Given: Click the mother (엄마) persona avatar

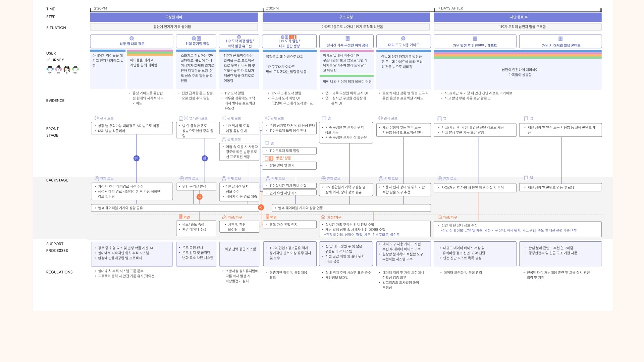Looking at the screenshot, I should (58, 69).
